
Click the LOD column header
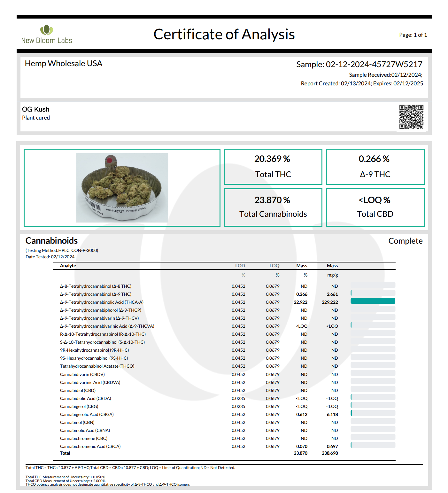240,266
